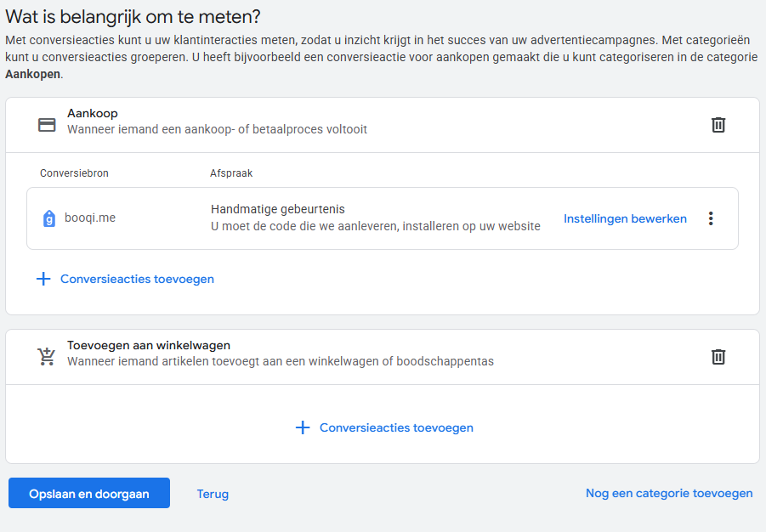Image resolution: width=766 pixels, height=532 pixels.
Task: Click the plus icon in winkelwagen section
Action: (x=302, y=427)
